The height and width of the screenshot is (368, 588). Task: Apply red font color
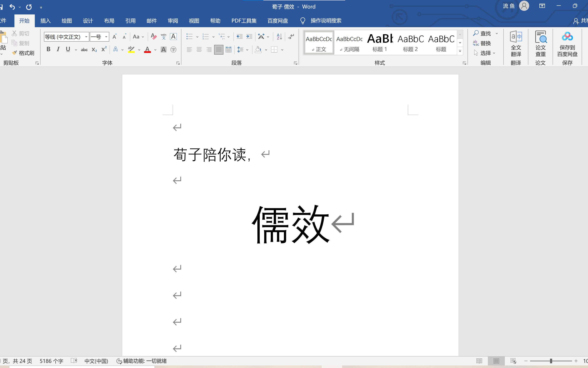[x=147, y=50]
